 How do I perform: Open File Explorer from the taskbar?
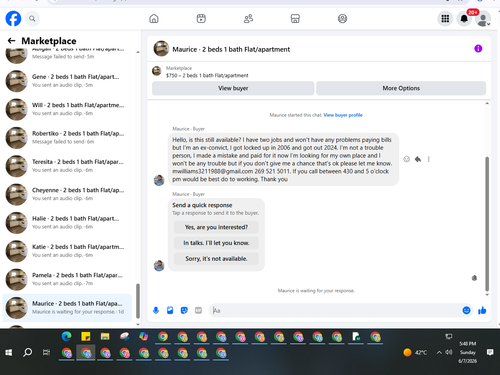point(105,337)
